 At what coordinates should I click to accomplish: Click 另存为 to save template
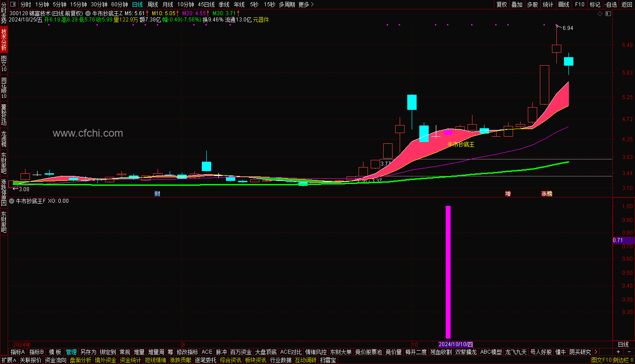[x=88, y=352]
